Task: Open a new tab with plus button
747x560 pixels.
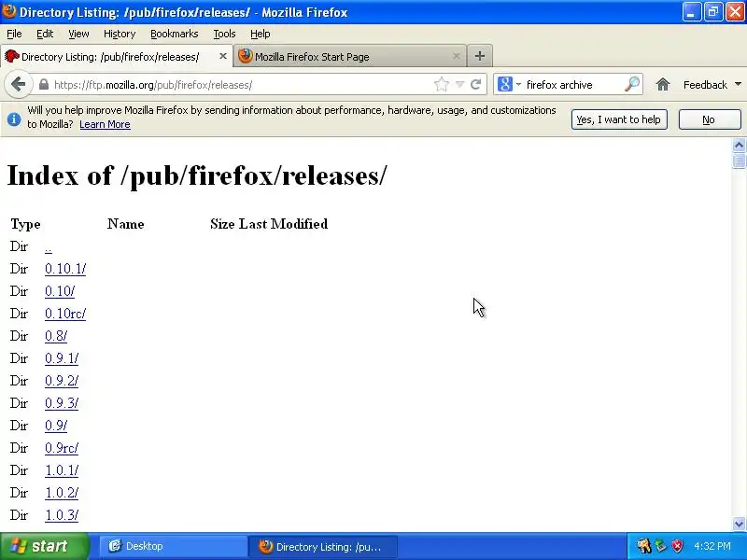Action: click(480, 56)
